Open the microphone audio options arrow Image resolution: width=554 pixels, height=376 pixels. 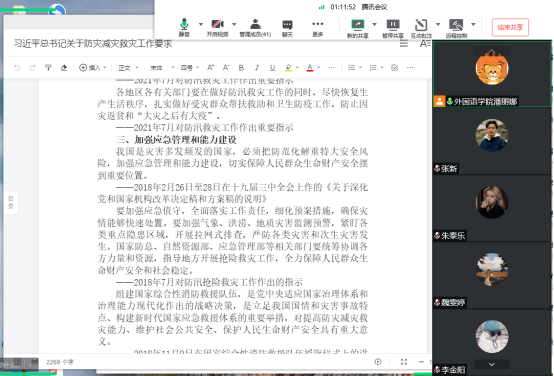201,24
